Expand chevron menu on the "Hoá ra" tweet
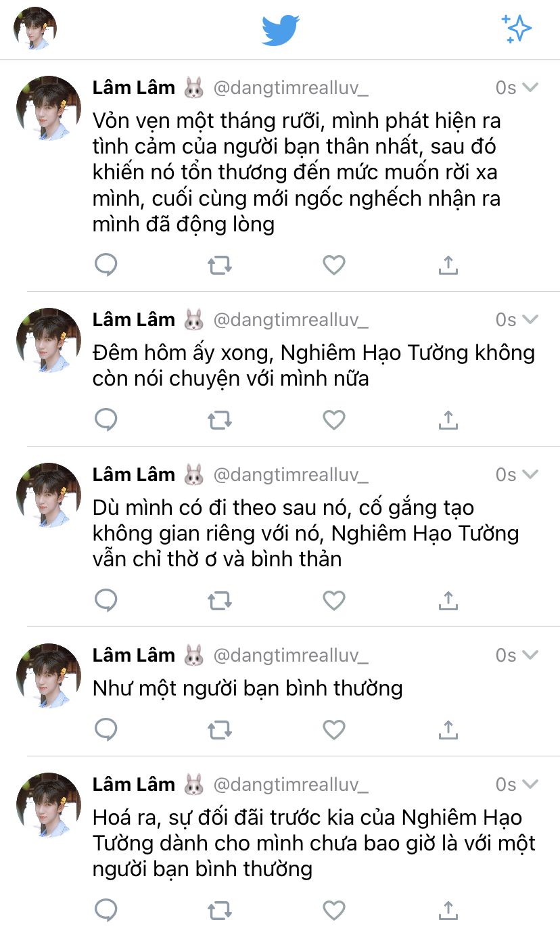Screen dimensions: 560x935 (530, 784)
